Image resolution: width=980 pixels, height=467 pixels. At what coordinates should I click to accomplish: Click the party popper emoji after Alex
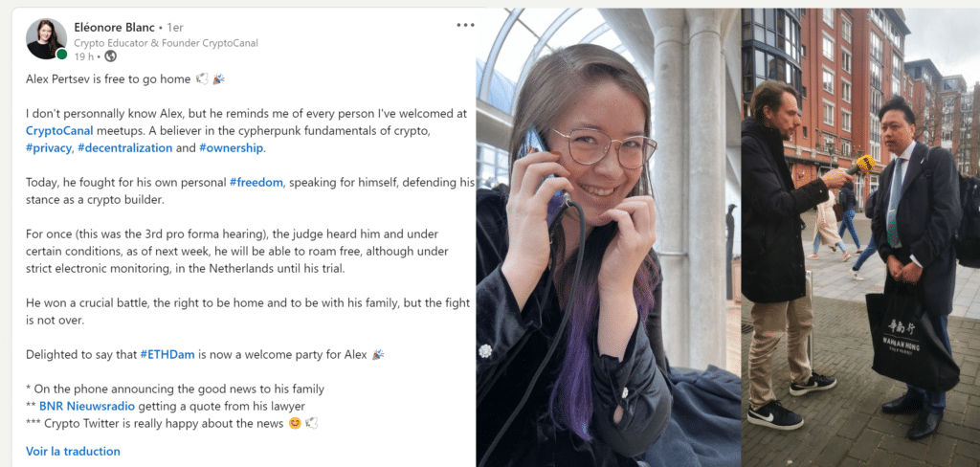pos(377,354)
